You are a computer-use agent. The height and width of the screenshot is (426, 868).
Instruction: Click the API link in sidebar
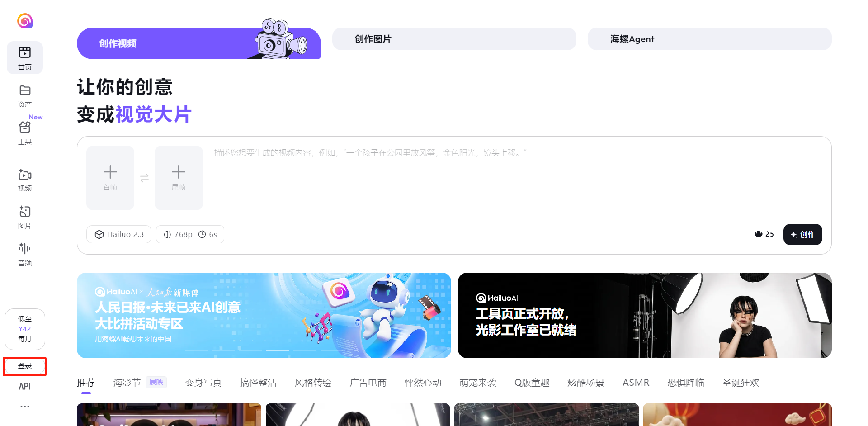pos(25,386)
